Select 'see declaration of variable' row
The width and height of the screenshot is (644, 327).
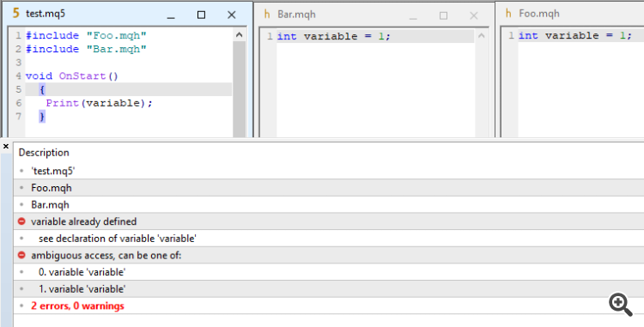[329, 238]
